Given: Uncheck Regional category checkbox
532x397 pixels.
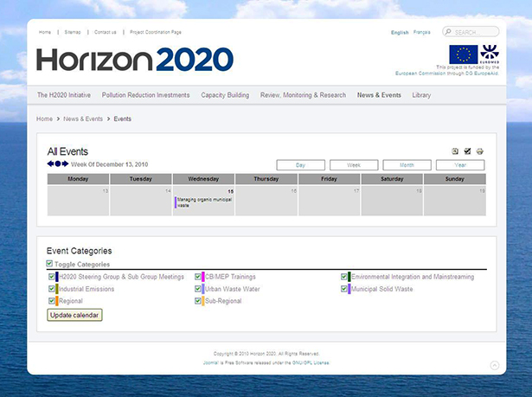Looking at the screenshot, I should coord(52,301).
